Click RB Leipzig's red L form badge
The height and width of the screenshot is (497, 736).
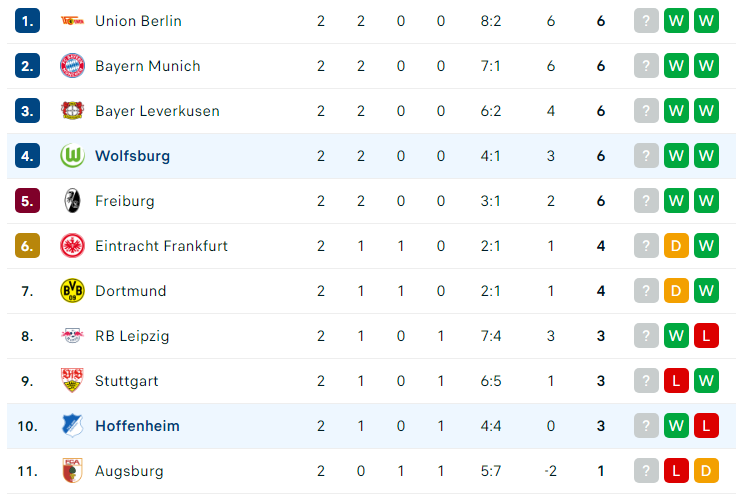(706, 336)
